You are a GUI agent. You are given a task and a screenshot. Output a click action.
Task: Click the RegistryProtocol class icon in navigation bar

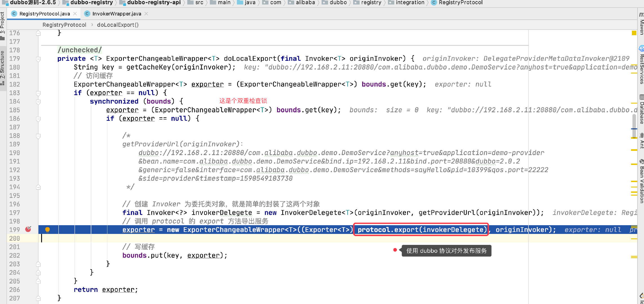click(434, 3)
